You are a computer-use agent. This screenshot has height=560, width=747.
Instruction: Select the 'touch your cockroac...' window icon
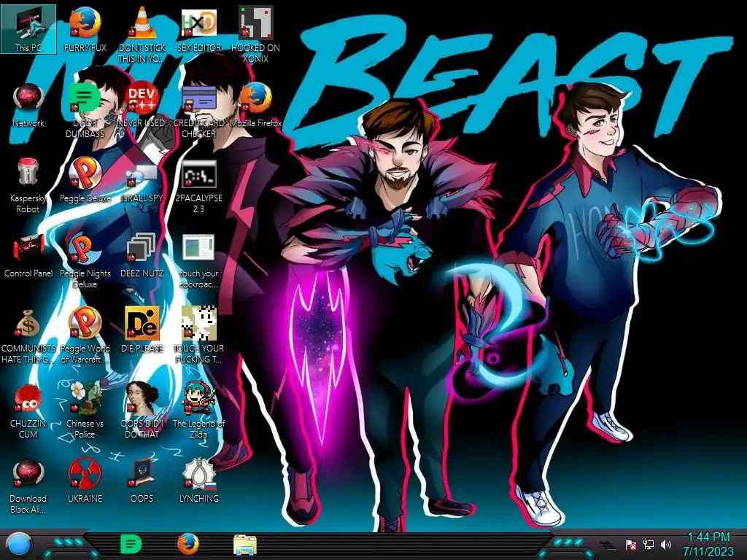tap(199, 260)
